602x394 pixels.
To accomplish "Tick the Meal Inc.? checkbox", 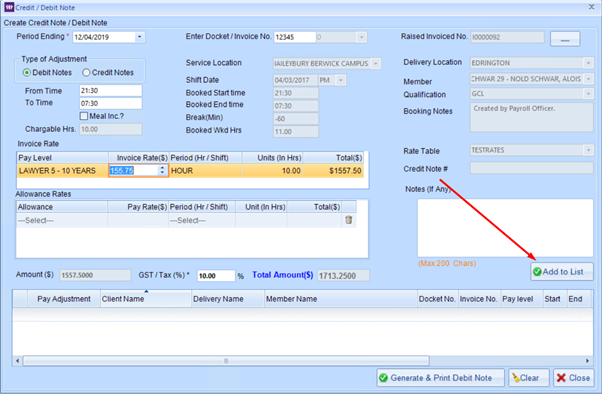I will [84, 116].
